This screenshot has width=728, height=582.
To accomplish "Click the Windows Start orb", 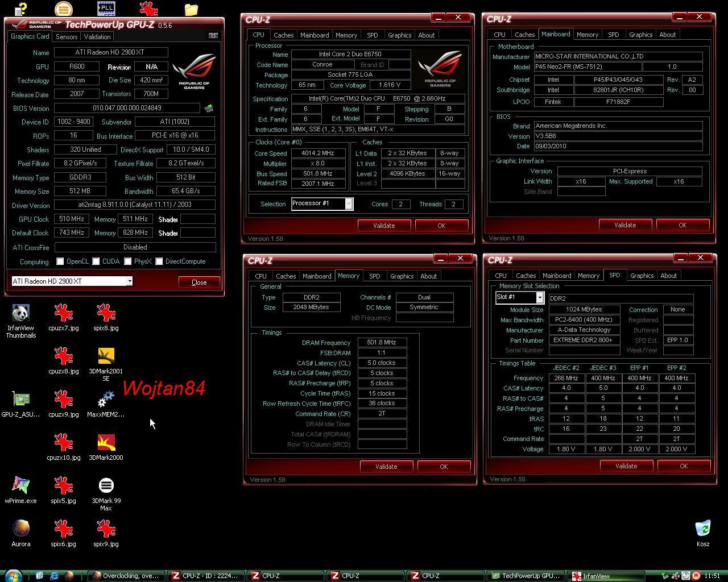I will (x=13, y=576).
